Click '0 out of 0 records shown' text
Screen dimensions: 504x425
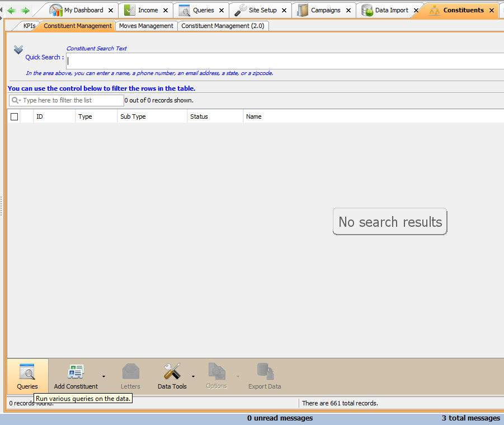[x=159, y=100]
